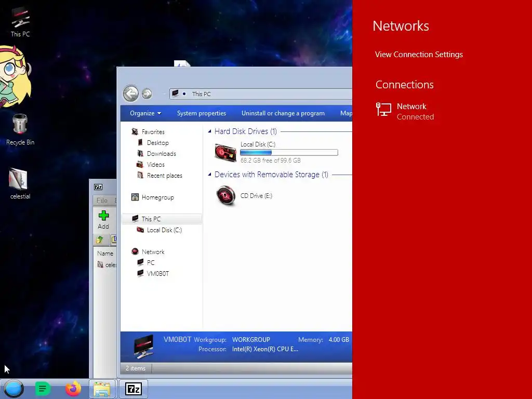Select Local Disk (C:) in navigation tree
Viewport: 532px width, 399px height.
pos(164,230)
